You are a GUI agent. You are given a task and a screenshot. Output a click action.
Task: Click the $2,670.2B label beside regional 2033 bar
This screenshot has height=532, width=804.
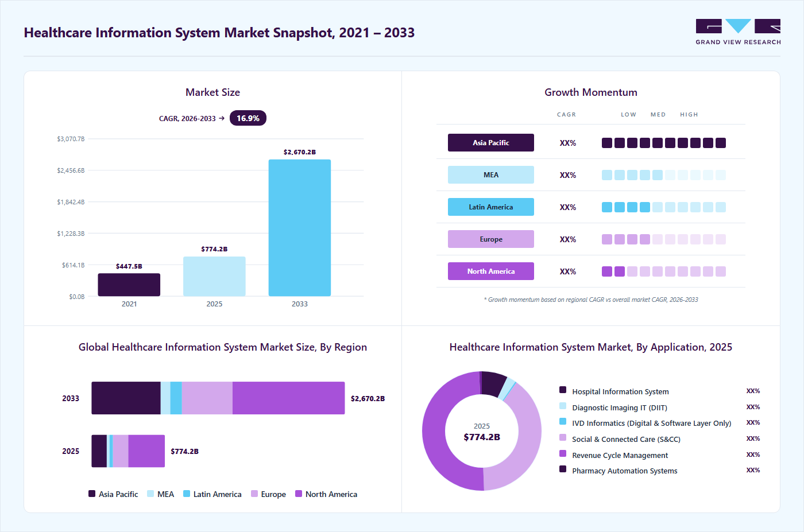(368, 398)
